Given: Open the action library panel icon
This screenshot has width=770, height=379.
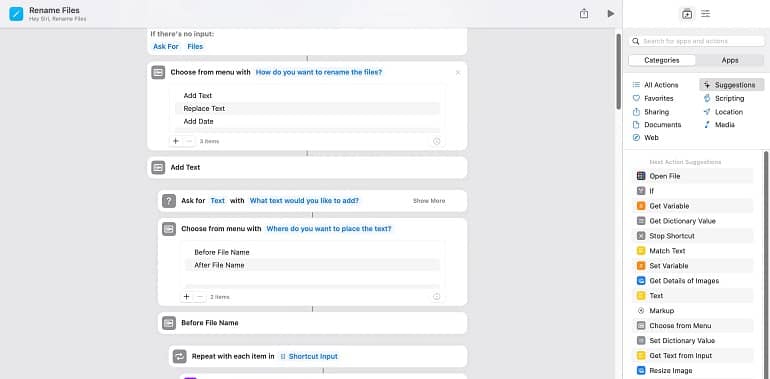Looking at the screenshot, I should (x=687, y=14).
